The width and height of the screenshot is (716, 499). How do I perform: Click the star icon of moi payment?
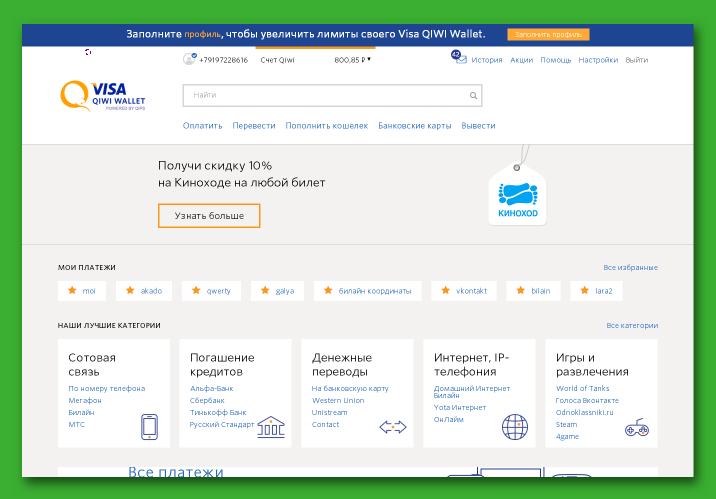point(72,290)
